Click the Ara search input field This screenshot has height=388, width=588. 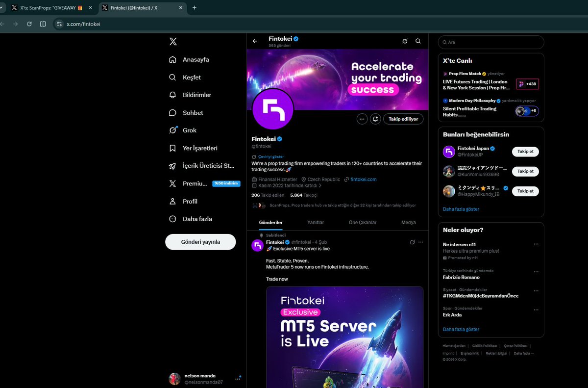click(x=491, y=42)
